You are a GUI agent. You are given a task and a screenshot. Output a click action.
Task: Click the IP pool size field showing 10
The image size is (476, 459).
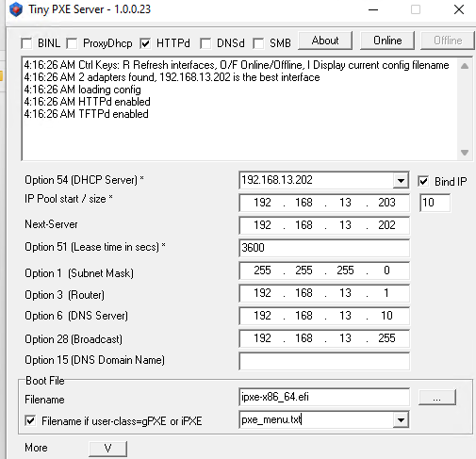tap(435, 203)
